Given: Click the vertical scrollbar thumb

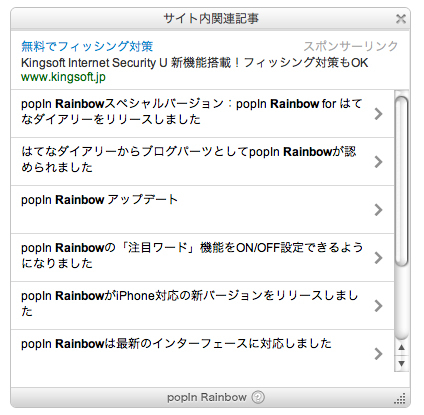Looking at the screenshot, I should (x=401, y=181).
